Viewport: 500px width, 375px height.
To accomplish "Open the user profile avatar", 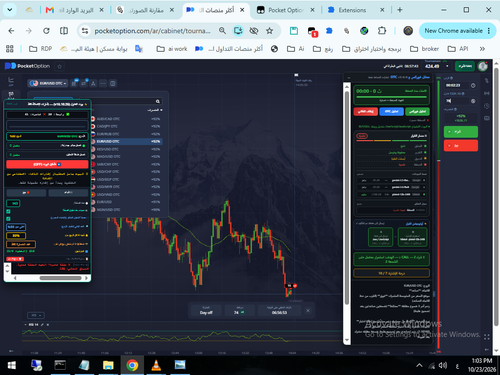I will tap(483, 66).
